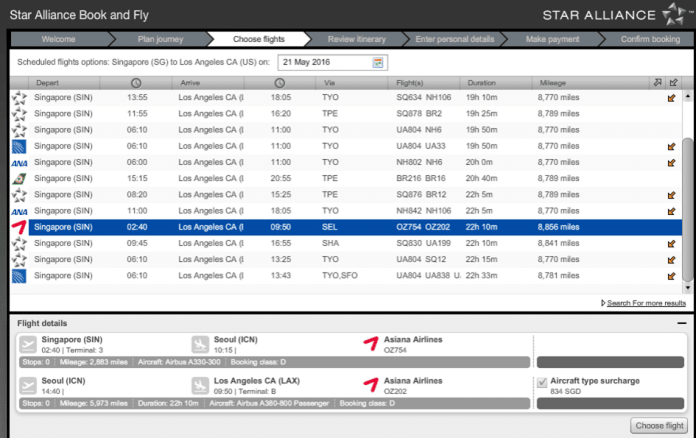Click edit icon for NH842 NH106 flight row
Viewport: 696px width, 438px height.
672,211
